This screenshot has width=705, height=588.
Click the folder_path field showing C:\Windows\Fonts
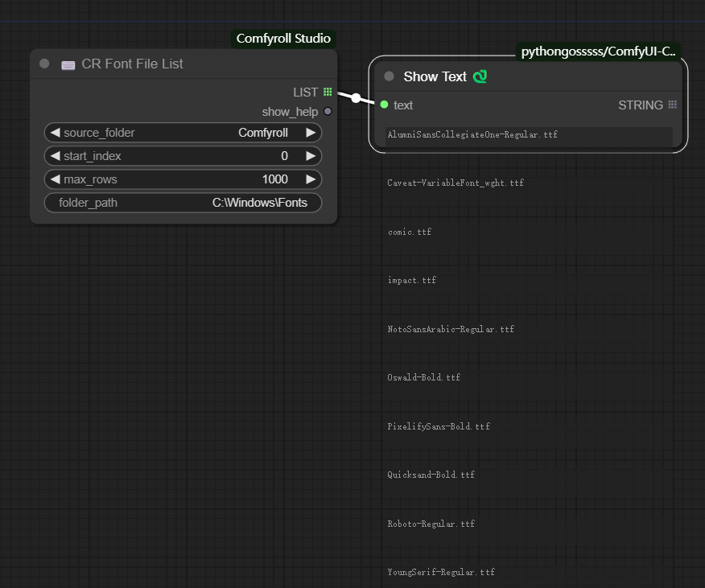tap(183, 203)
